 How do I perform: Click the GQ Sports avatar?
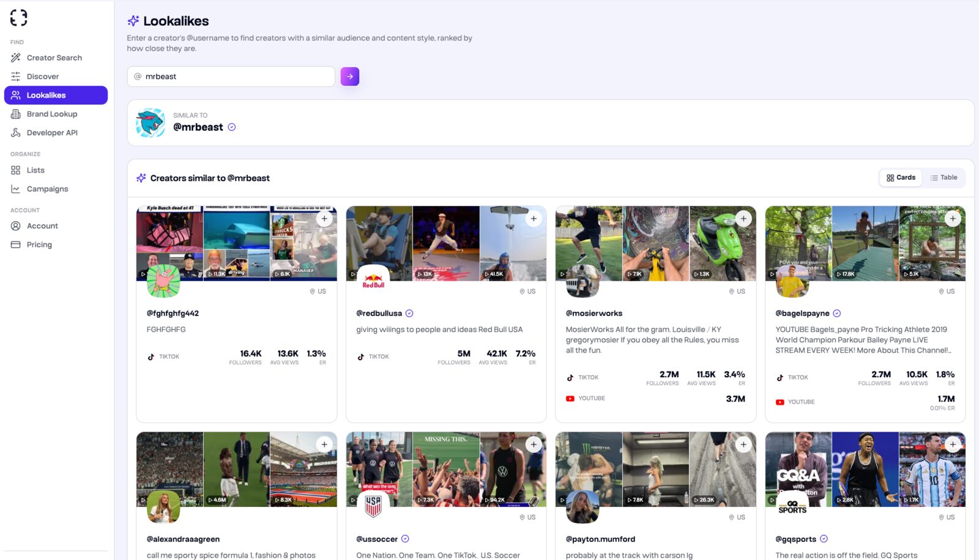pyautogui.click(x=792, y=507)
